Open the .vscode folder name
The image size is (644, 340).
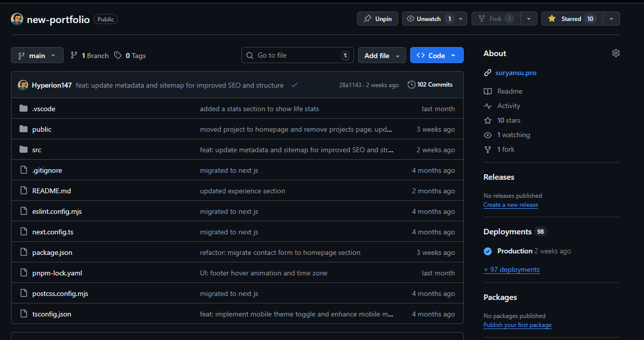(43, 108)
